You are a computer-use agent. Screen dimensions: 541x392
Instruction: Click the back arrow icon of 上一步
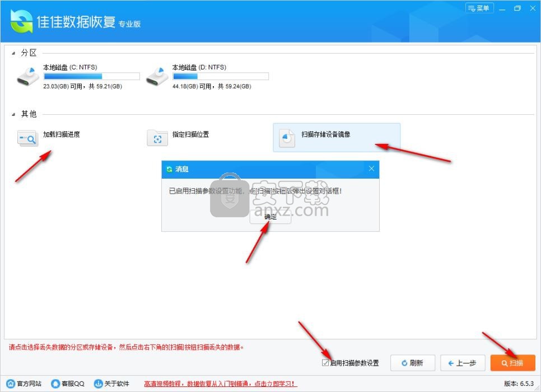(451, 363)
